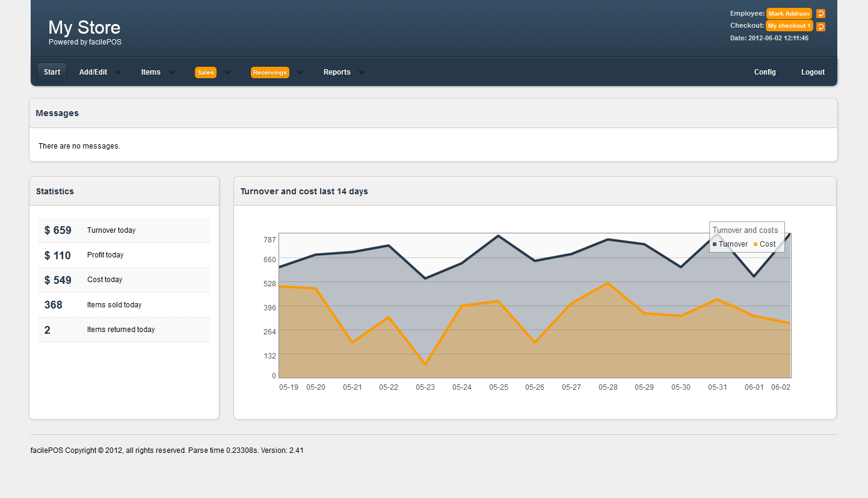Screen dimensions: 868x498
Task: Select the Items menu item
Action: pos(150,72)
